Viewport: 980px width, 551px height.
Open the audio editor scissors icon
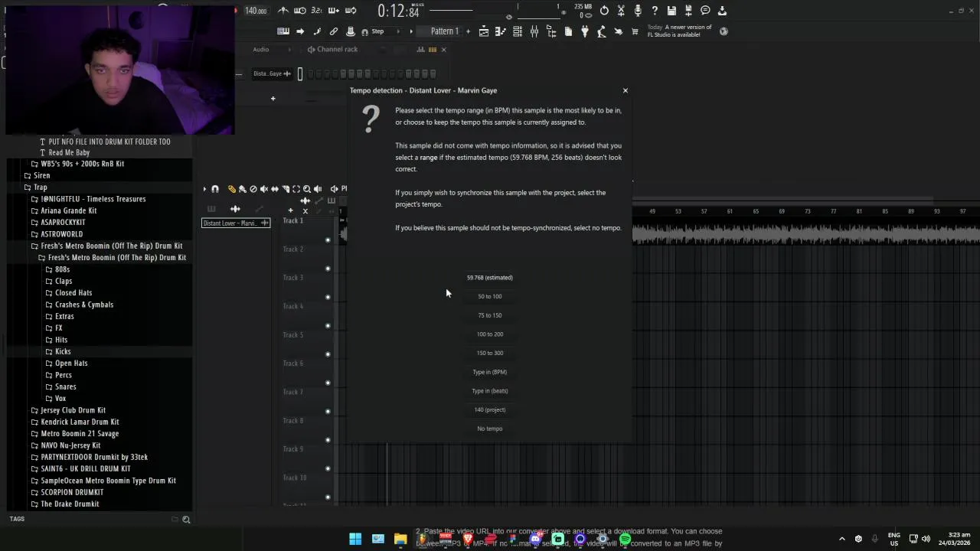621,11
